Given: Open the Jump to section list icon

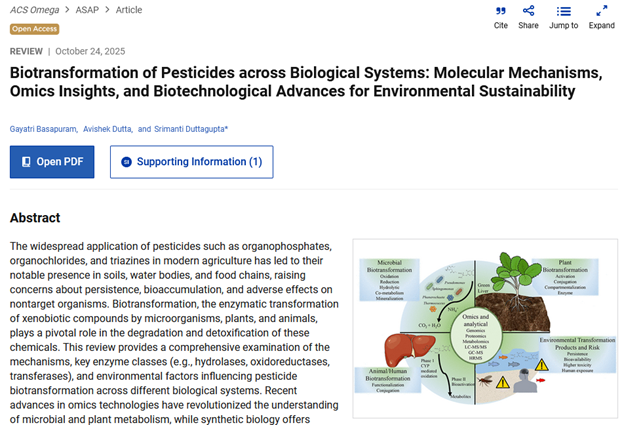Looking at the screenshot, I should [564, 12].
